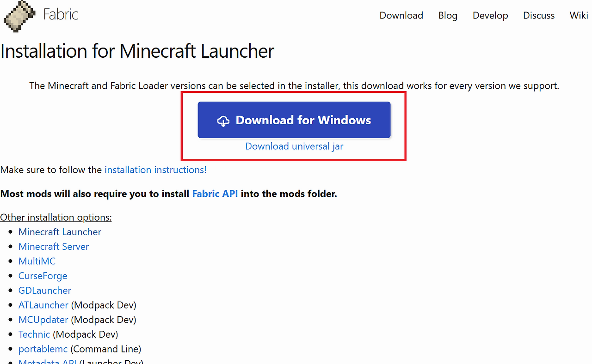The width and height of the screenshot is (592, 364).
Task: Click the sentence about Minecraft and Fabric Loader versions
Action: pos(294,86)
